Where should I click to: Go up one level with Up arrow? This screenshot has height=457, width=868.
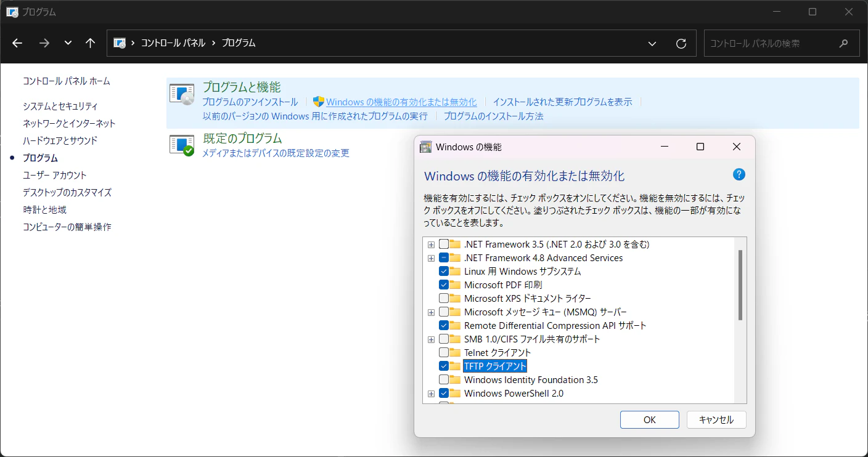(x=91, y=43)
